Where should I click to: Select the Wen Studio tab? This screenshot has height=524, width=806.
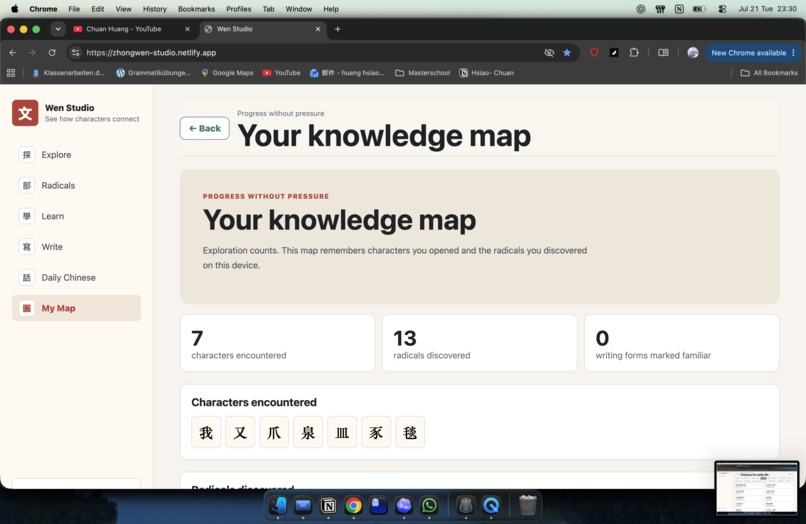pyautogui.click(x=262, y=29)
